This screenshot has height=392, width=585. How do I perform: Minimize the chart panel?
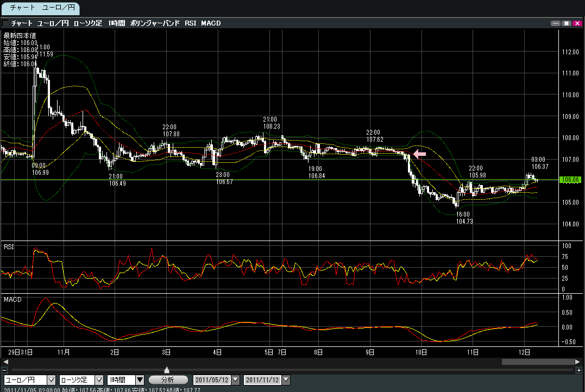click(555, 23)
